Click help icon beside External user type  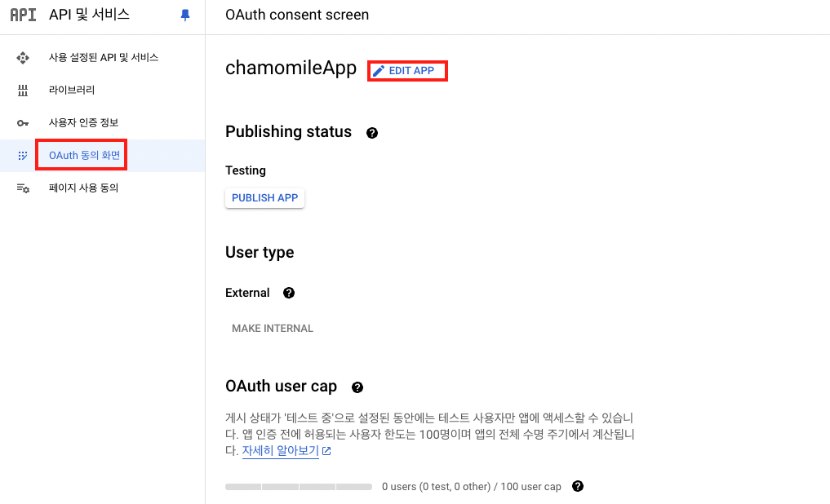pos(288,294)
